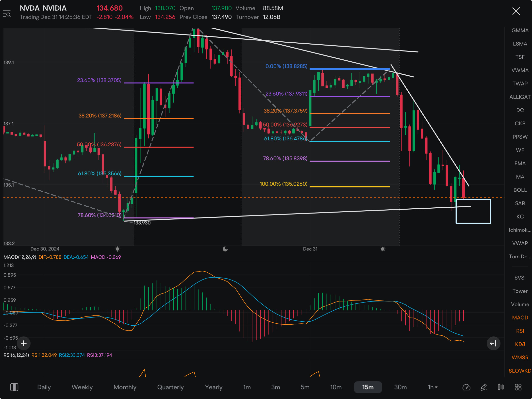
Task: Add a new indicator with plus button
Action: pyautogui.click(x=24, y=343)
